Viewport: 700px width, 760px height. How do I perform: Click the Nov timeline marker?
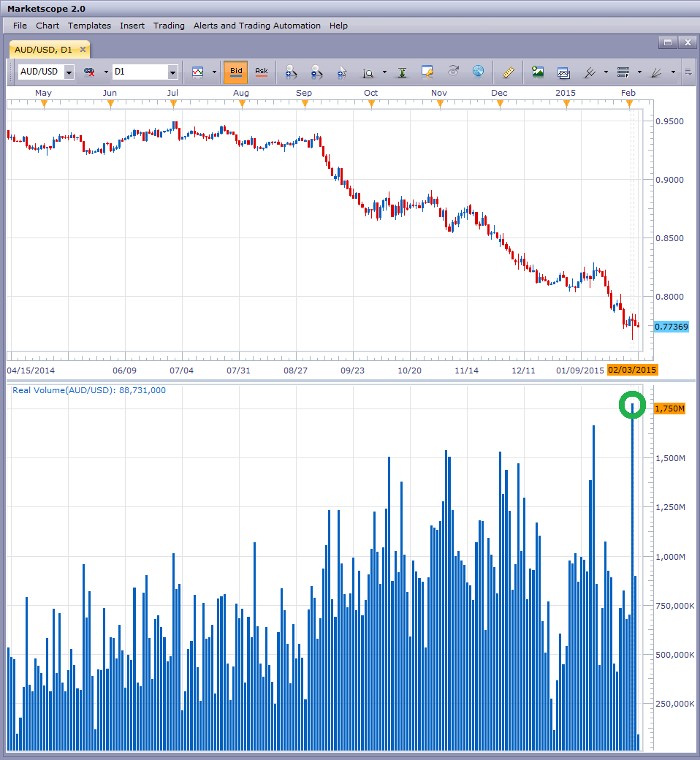click(440, 103)
